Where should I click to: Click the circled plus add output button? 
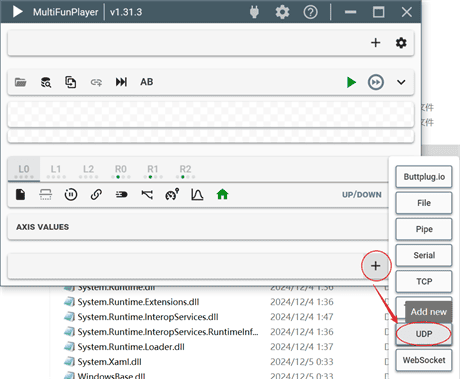(x=376, y=266)
